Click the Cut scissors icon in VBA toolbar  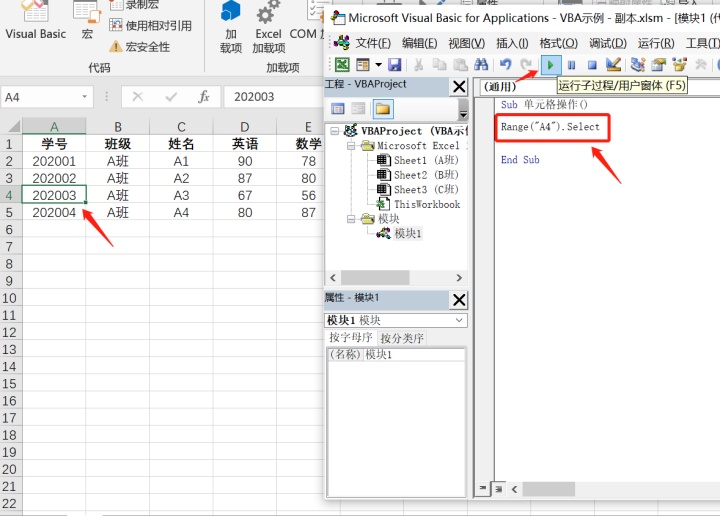[418, 65]
